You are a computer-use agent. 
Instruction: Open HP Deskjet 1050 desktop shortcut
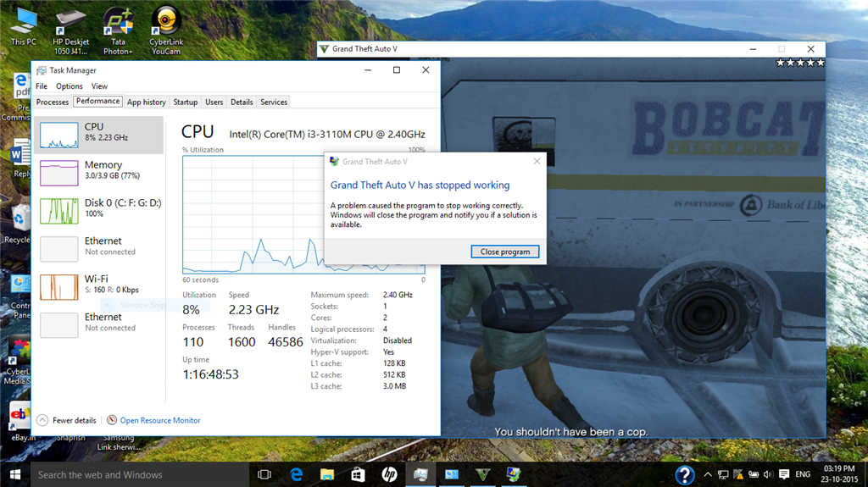tap(70, 30)
